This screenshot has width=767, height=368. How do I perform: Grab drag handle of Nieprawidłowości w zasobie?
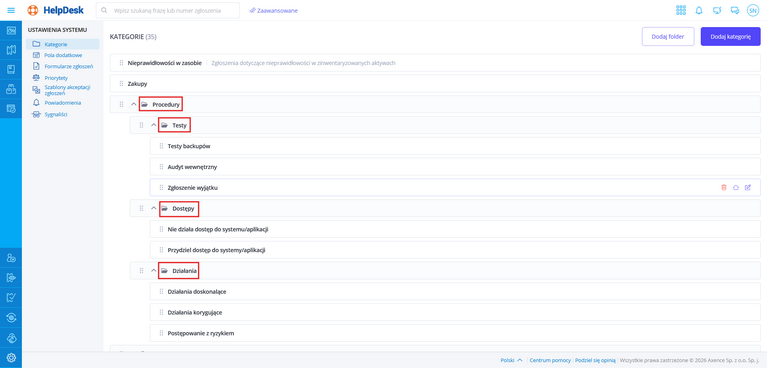tap(121, 63)
